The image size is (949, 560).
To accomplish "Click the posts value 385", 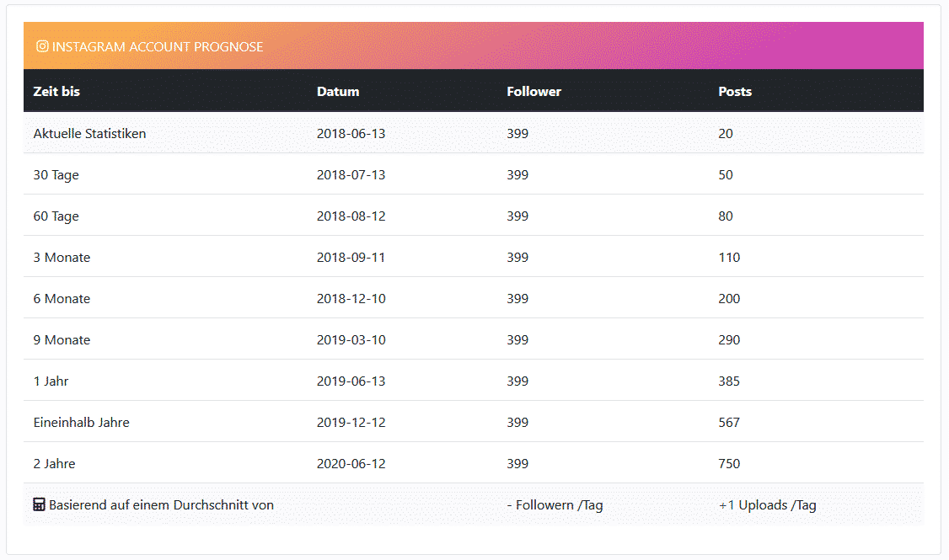I will 729,381.
